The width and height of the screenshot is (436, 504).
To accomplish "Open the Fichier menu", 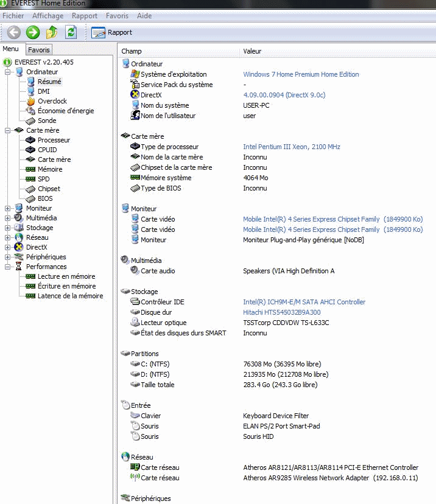I will (x=13, y=16).
